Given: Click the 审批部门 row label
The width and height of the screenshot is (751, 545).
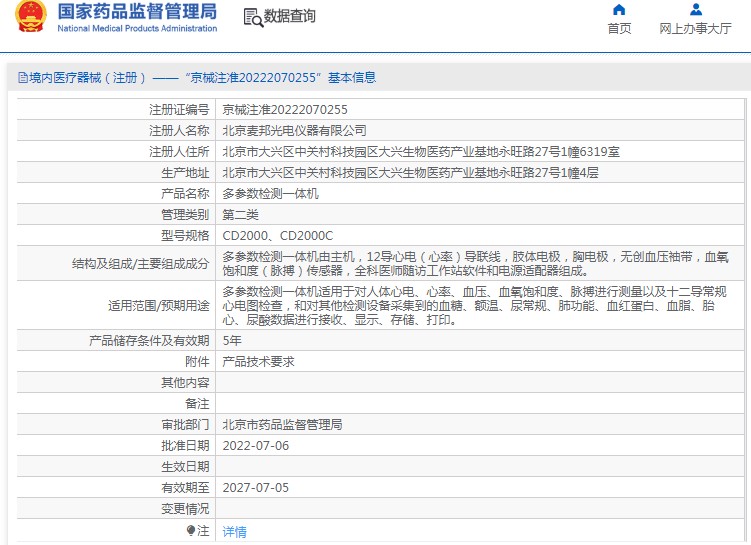Looking at the screenshot, I should coord(185,425).
